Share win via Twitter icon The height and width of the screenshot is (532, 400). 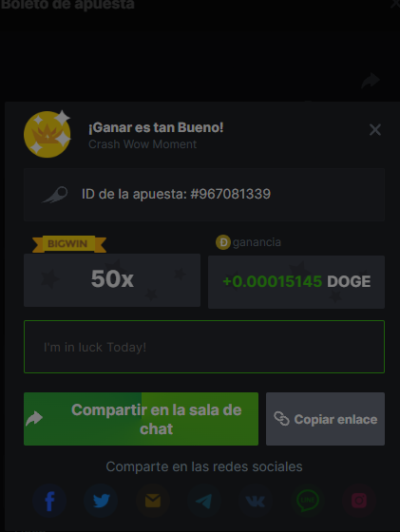[101, 501]
